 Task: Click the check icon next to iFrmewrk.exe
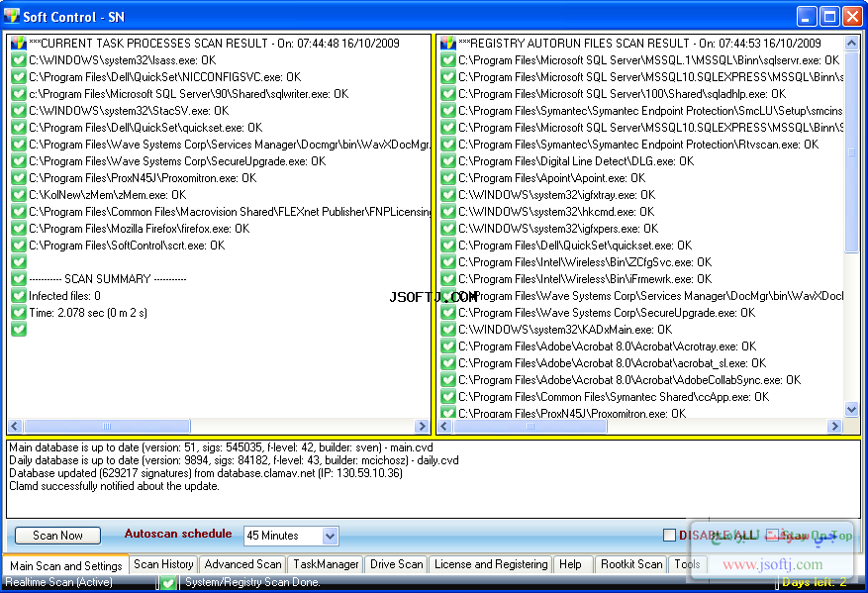tap(447, 279)
